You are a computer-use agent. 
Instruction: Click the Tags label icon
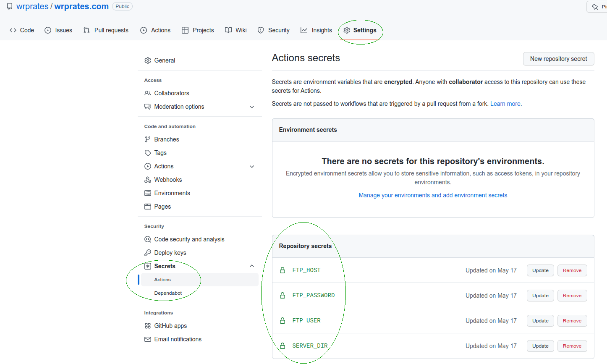148,153
